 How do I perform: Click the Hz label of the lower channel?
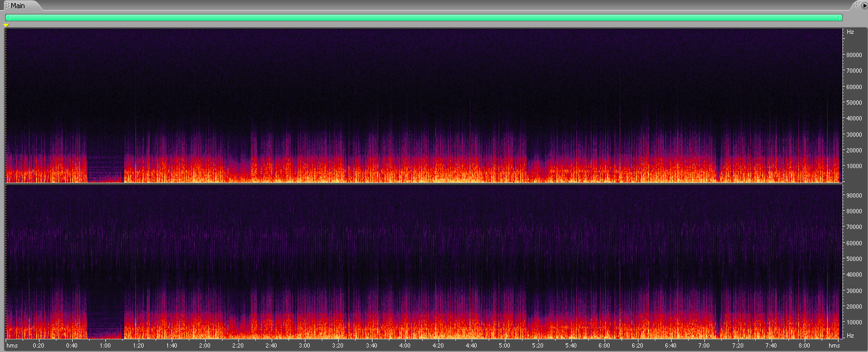tap(850, 336)
